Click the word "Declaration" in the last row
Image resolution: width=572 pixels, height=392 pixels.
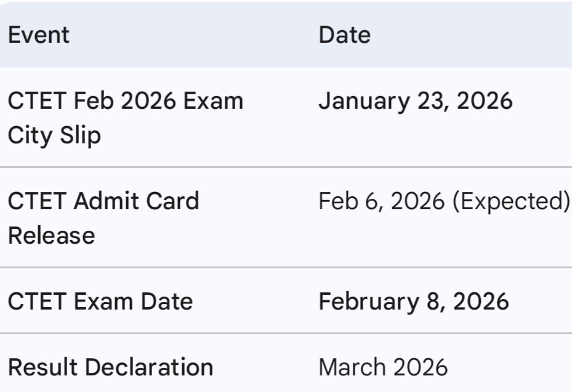tap(149, 367)
